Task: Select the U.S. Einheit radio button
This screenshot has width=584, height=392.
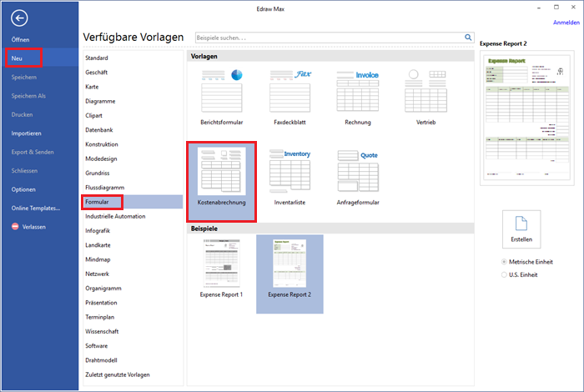Action: pos(503,274)
